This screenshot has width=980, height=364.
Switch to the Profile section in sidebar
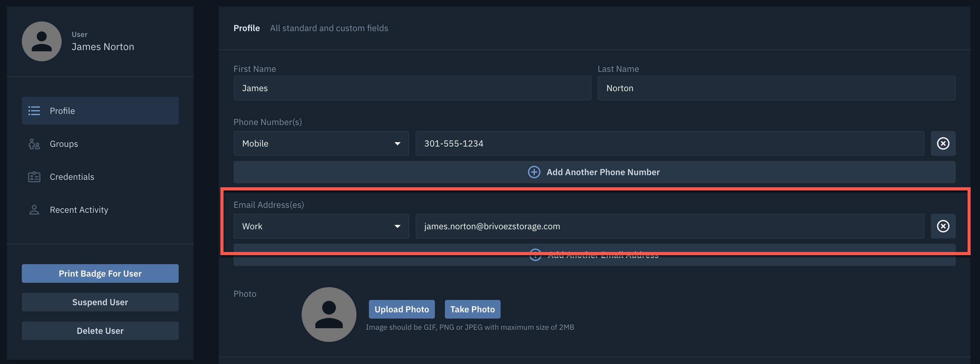(x=62, y=111)
